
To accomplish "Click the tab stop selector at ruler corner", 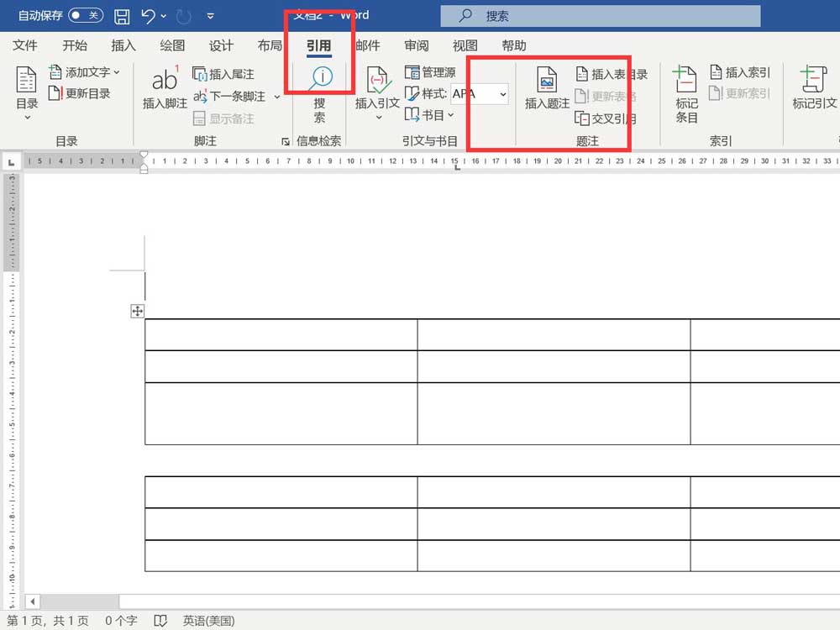I will pos(11,162).
